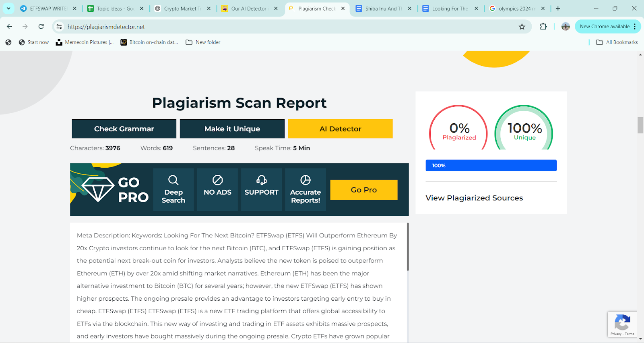Click the Speak Time: 5 Min value
The width and height of the screenshot is (644, 343).
[282, 148]
